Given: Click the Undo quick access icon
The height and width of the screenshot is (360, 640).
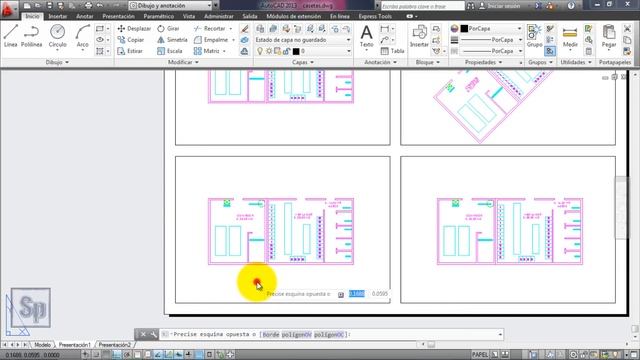Looking at the screenshot, I should pyautogui.click(x=100, y=6).
